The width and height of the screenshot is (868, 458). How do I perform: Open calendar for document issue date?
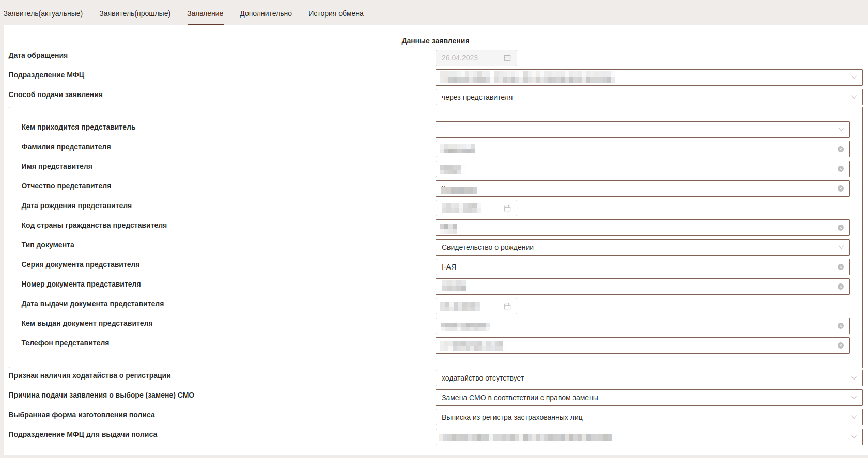[x=507, y=306]
